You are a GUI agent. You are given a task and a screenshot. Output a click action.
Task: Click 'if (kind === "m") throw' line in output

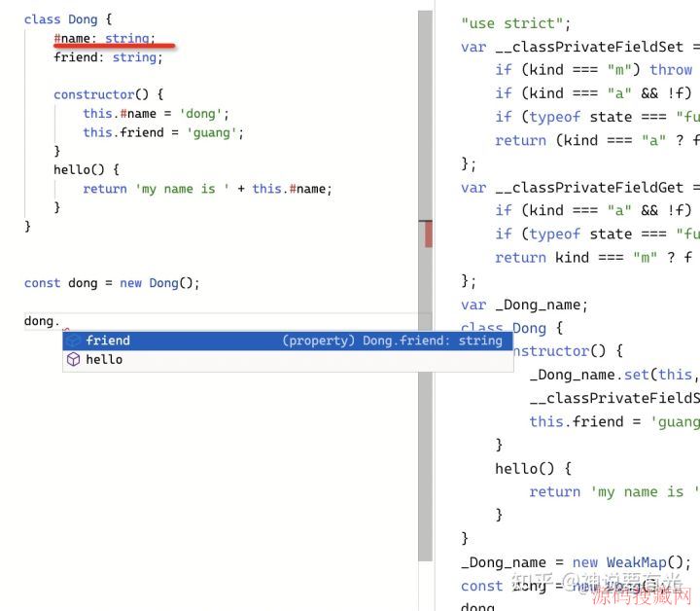click(x=593, y=70)
